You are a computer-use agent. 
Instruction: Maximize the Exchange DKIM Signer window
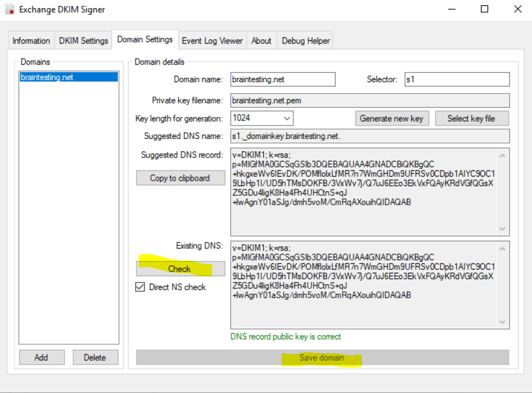tap(484, 9)
